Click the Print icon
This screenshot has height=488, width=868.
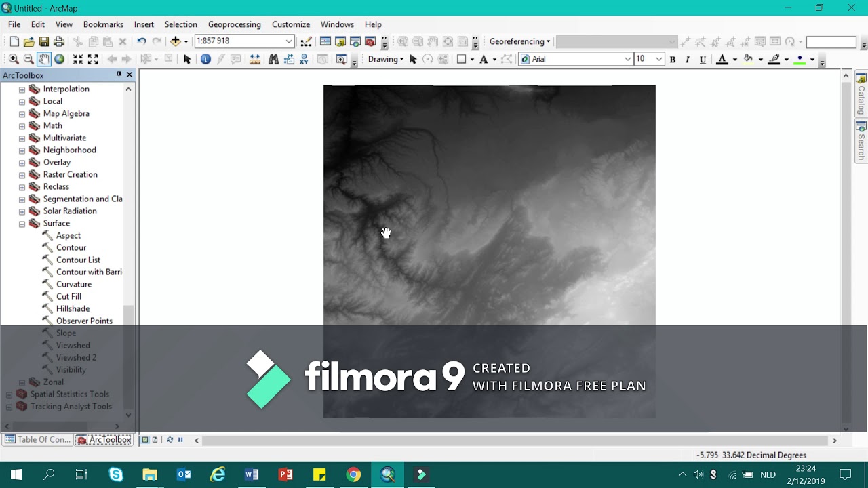(x=59, y=41)
